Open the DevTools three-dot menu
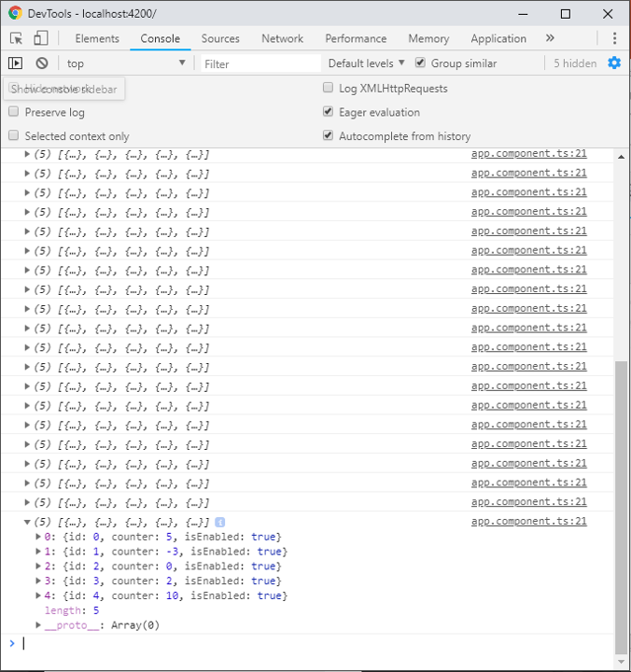Screen dimensions: 631x672 (x=615, y=38)
